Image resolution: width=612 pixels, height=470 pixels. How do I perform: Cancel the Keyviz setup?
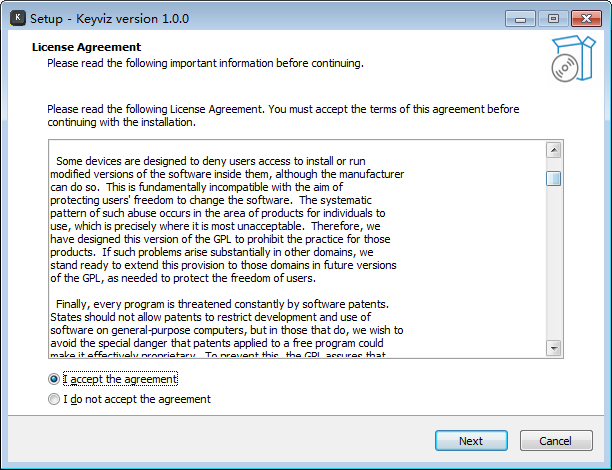click(556, 441)
